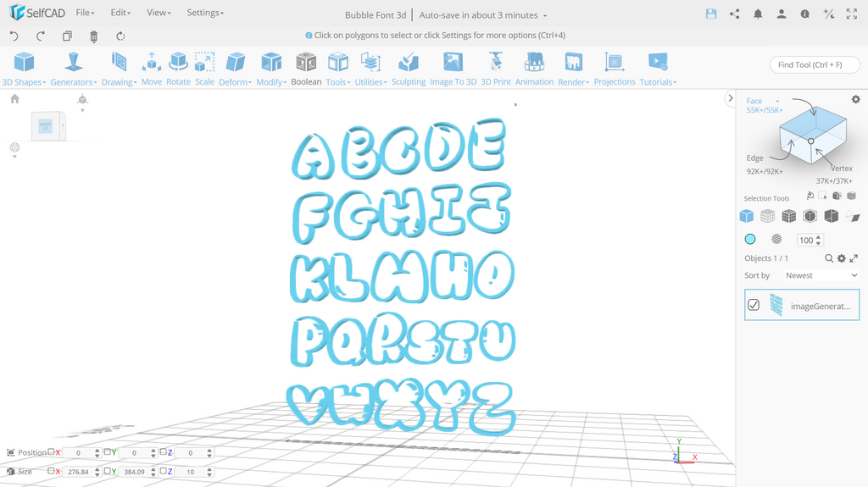Viewport: 868px width, 487px height.
Task: Click the Delete trash icon
Action: [93, 36]
